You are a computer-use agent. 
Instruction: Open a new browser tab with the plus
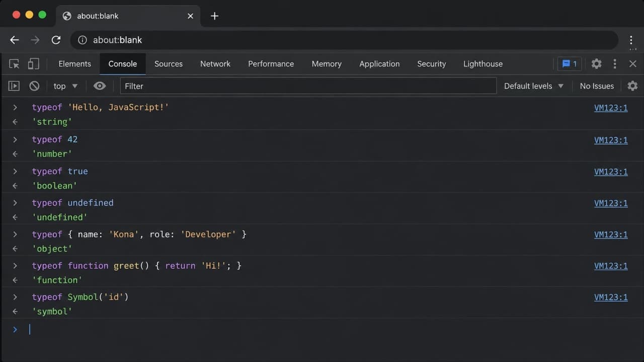(214, 16)
